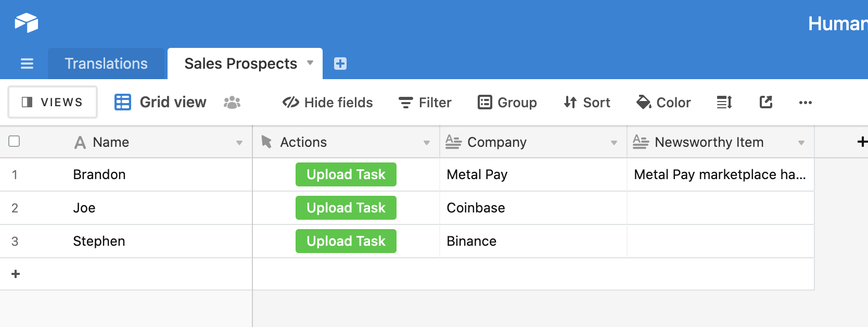Image resolution: width=868 pixels, height=327 pixels.
Task: Open the Filter menu
Action: coord(425,103)
